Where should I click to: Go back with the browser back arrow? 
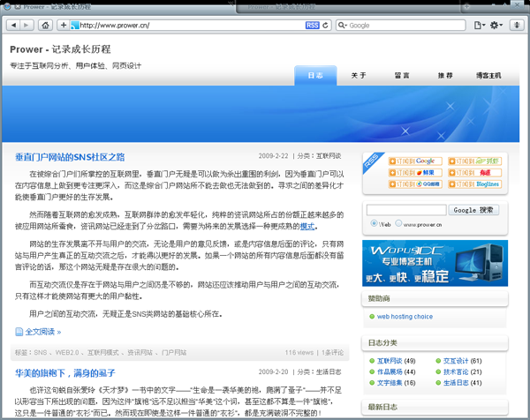point(13,26)
